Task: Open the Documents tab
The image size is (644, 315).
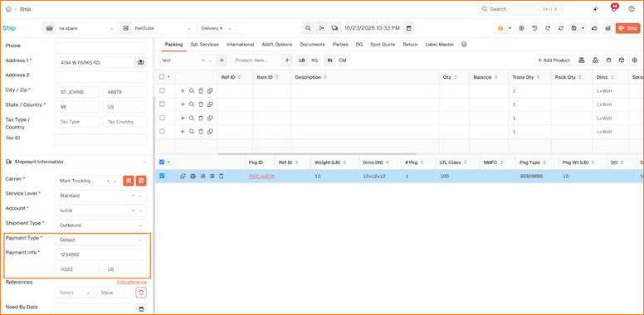Action: pos(312,44)
